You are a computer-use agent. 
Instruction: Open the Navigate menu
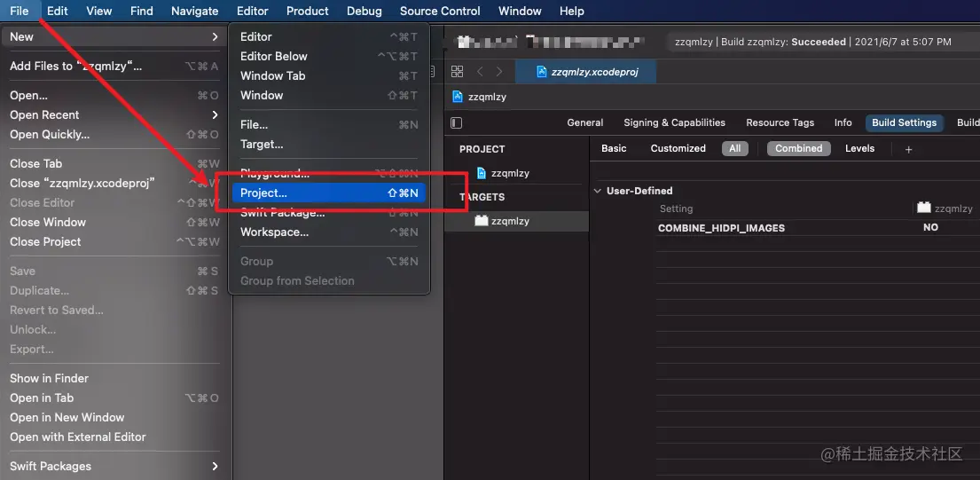click(195, 11)
